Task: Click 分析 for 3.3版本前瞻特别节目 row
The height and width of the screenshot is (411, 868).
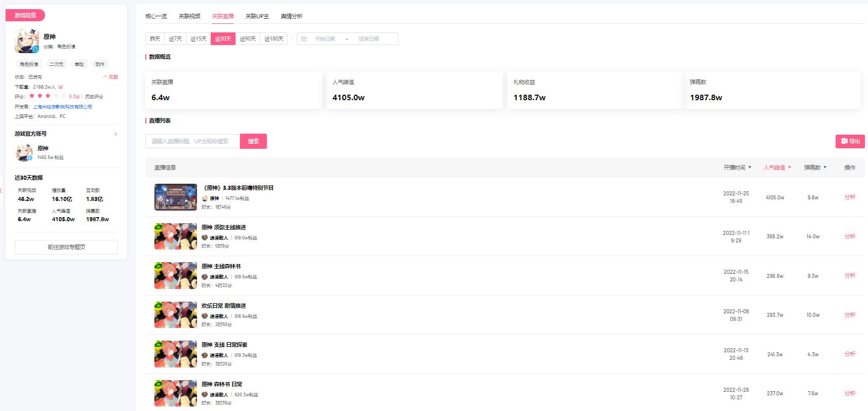Action: pos(850,197)
